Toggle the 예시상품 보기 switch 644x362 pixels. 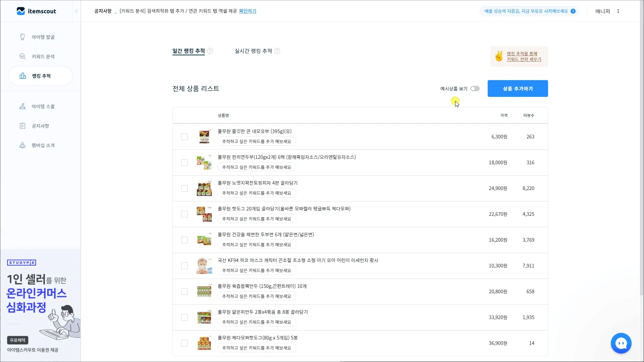click(x=475, y=88)
